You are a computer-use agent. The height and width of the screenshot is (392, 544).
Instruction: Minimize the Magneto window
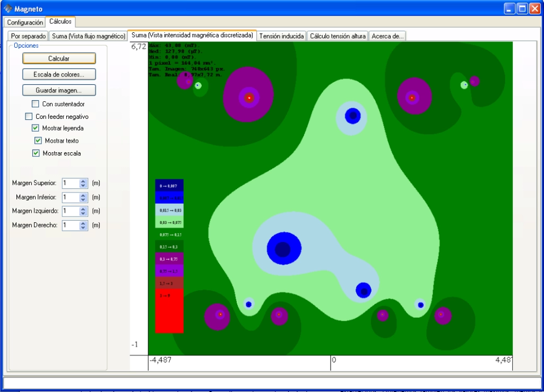[510, 9]
